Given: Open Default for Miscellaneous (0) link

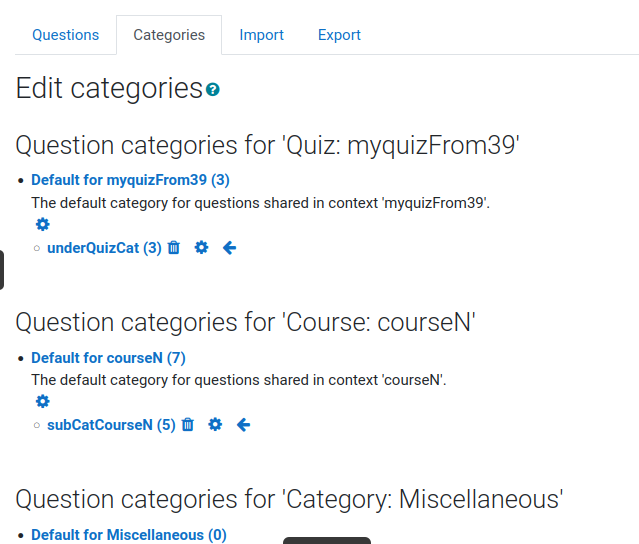Looking at the screenshot, I should point(129,535).
